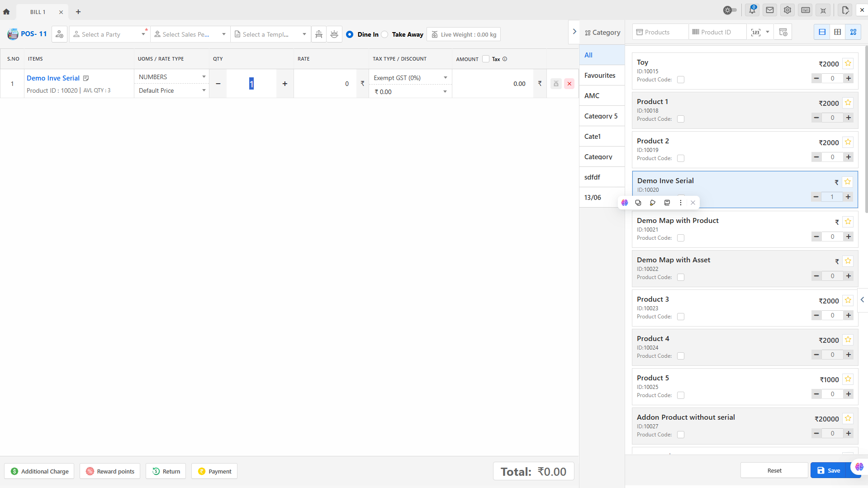
Task: Enable the Tax checkbox in Amount header
Action: 486,59
